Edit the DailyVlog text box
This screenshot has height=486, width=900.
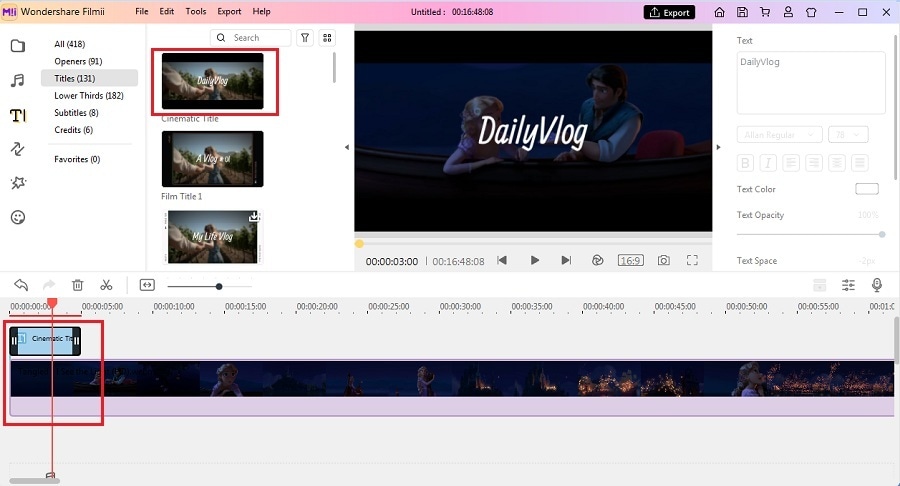pyautogui.click(x=811, y=83)
